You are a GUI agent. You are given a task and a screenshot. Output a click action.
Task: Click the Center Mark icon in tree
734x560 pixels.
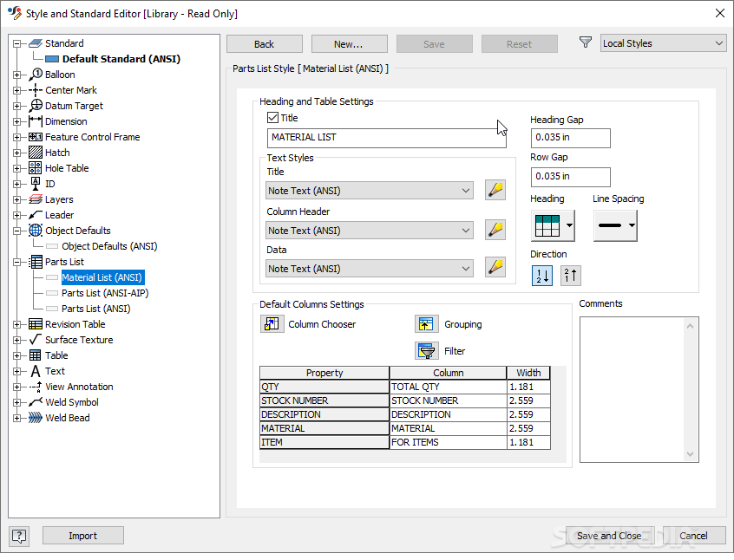coord(36,90)
